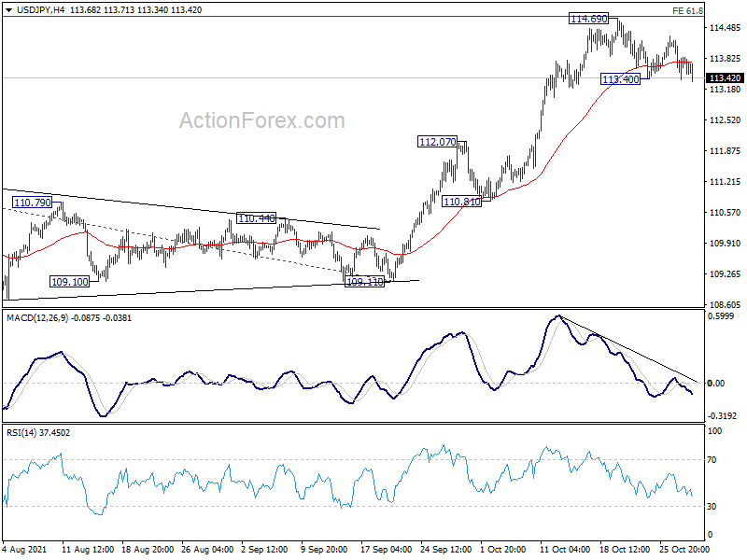Select the 110.810 price label
The width and height of the screenshot is (747, 560).
(x=461, y=202)
